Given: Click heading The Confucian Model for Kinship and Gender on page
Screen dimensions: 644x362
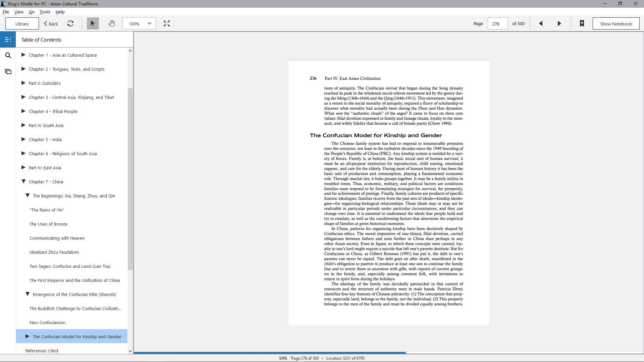Looking at the screenshot, I should click(x=376, y=135).
